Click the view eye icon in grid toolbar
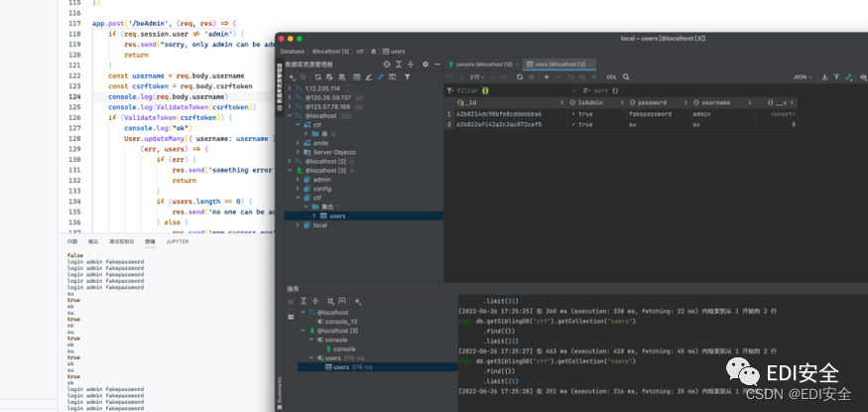 (x=862, y=77)
